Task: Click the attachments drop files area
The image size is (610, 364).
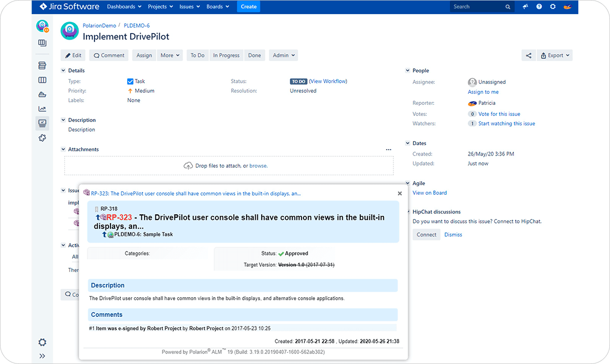Action: coord(229,166)
